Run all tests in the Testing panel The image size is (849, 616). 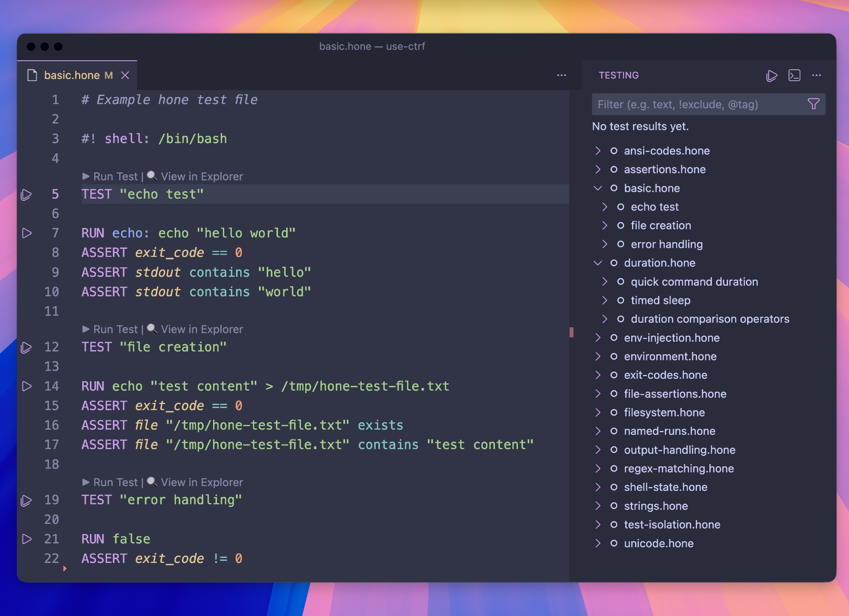coord(771,76)
